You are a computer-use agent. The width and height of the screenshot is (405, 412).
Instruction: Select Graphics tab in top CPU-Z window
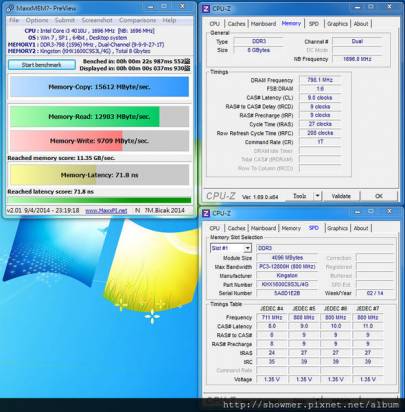(337, 24)
